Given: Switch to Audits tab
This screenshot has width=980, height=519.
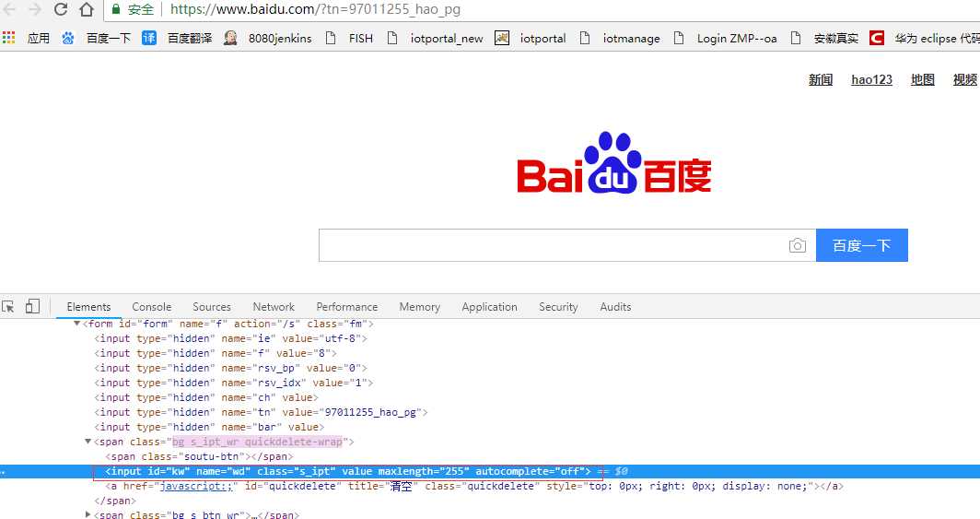Looking at the screenshot, I should 615,306.
